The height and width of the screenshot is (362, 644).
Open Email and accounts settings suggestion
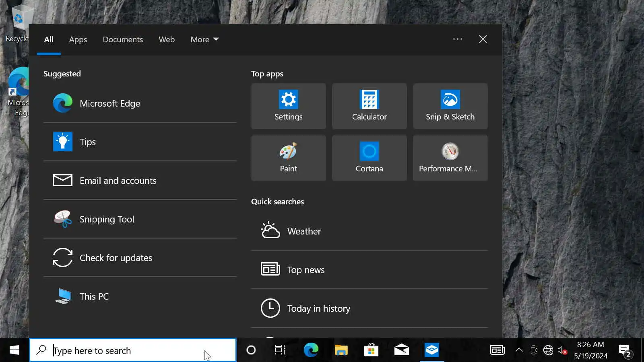click(x=140, y=181)
